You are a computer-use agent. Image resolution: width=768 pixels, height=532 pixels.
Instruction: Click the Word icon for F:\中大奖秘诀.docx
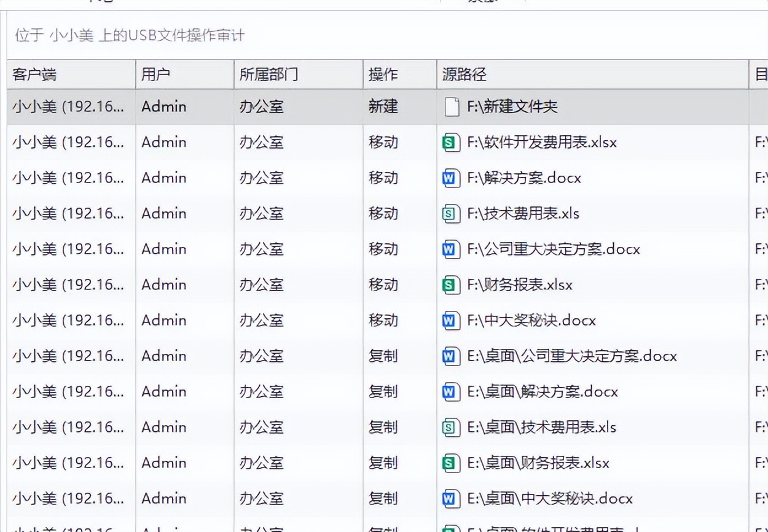452,321
